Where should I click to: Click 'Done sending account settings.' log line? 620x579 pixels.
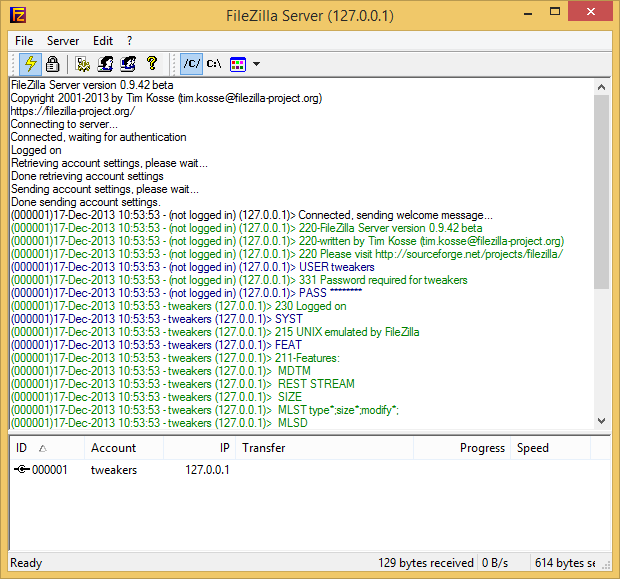tap(85, 202)
